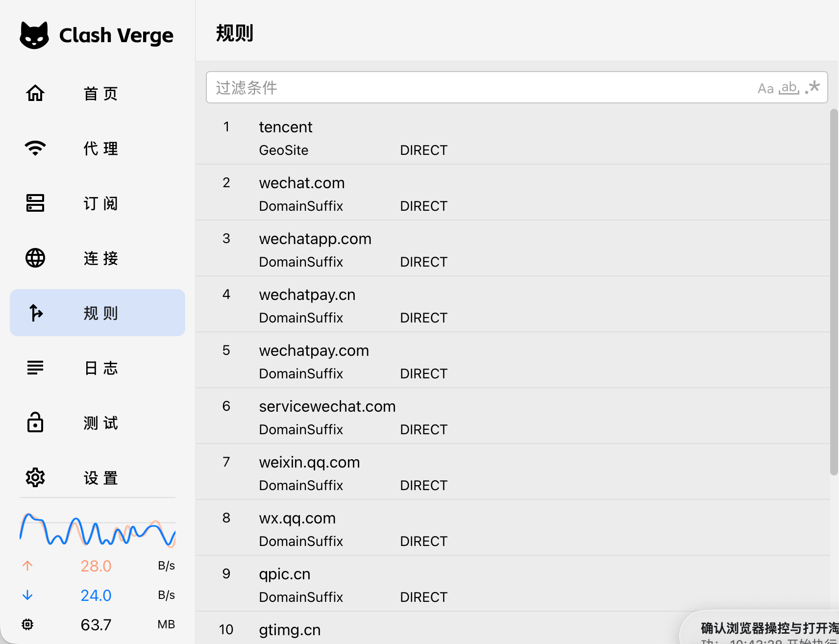Click the 63.7 MB memory usage value

point(96,625)
